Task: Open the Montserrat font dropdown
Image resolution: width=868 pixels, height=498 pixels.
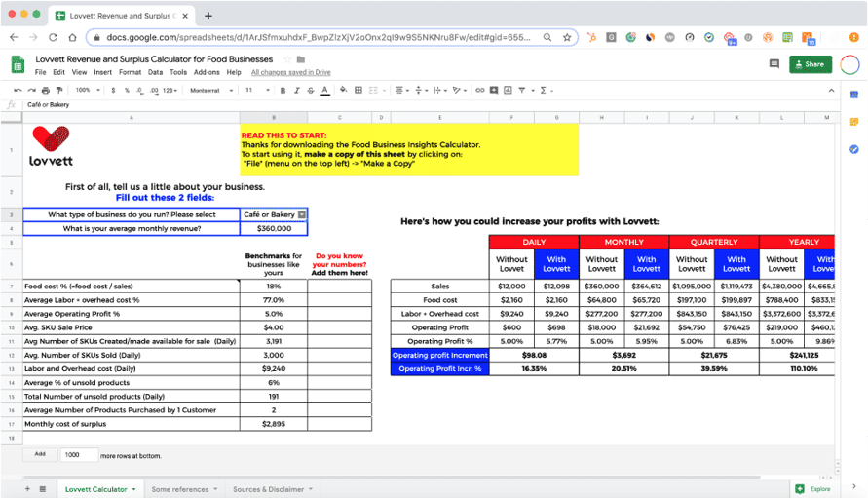Action: click(x=208, y=90)
